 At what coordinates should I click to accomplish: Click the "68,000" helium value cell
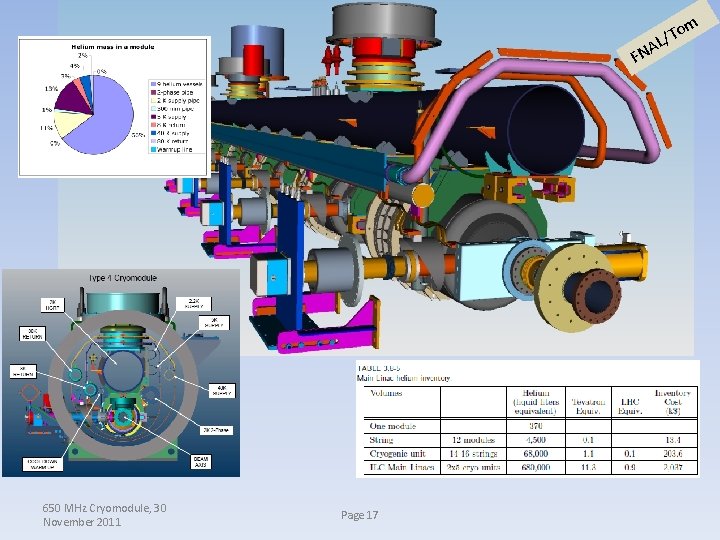pyautogui.click(x=536, y=454)
